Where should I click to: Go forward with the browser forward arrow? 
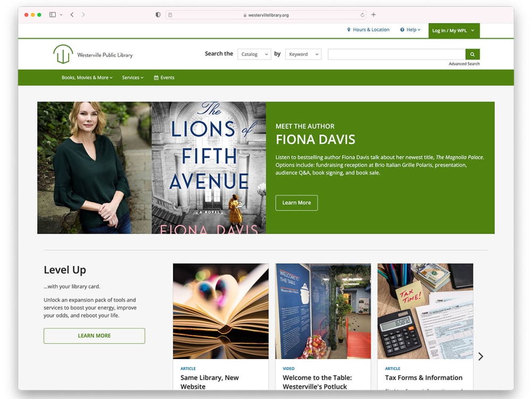83,14
